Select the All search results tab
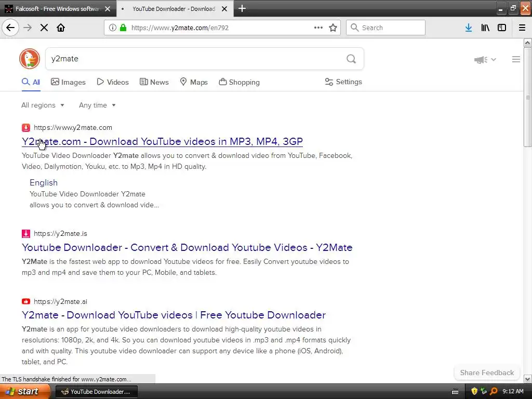The width and height of the screenshot is (532, 399). point(31,82)
